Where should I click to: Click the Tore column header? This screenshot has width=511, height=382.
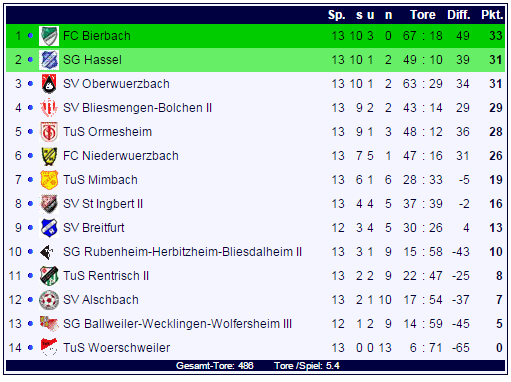pos(423,15)
